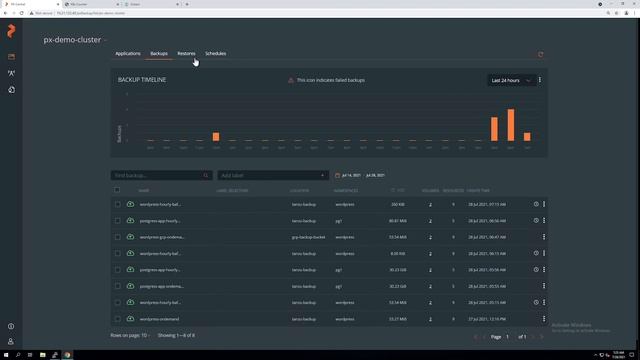Click the refresh icon beside the tabs

(x=540, y=54)
